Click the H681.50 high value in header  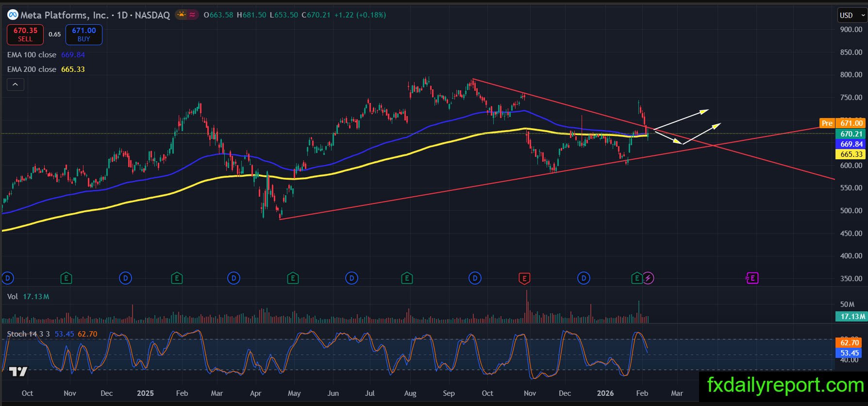pyautogui.click(x=251, y=15)
